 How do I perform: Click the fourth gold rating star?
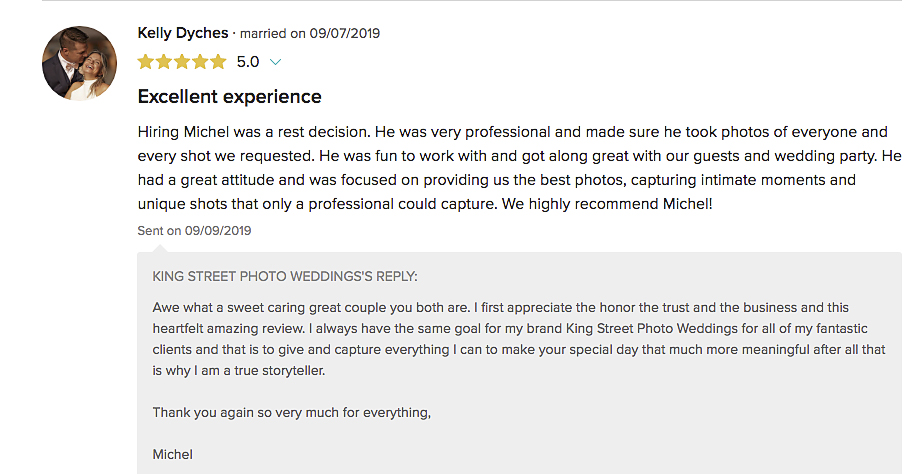click(x=200, y=62)
